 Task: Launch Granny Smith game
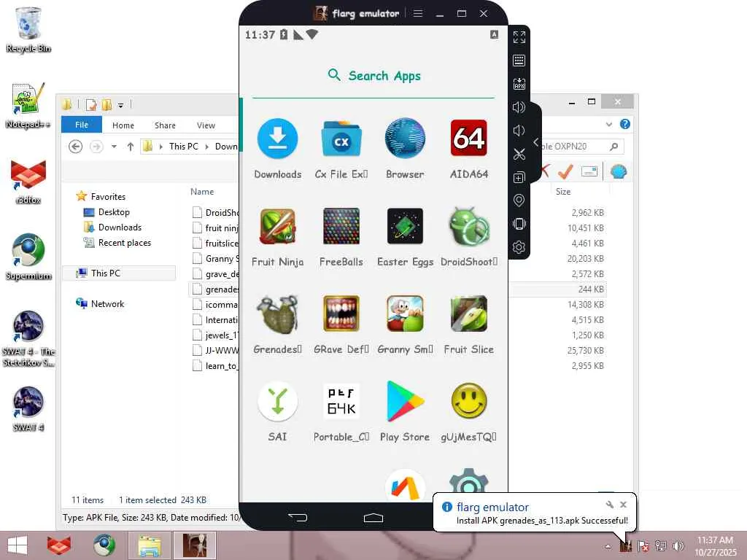point(405,314)
